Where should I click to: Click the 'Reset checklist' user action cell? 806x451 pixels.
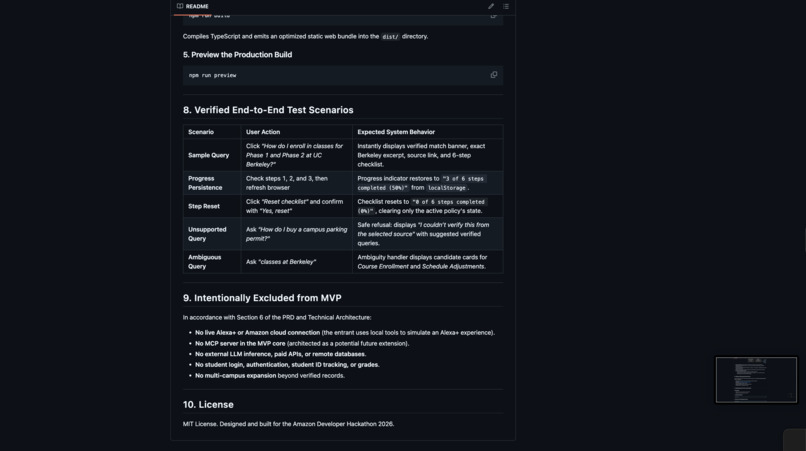click(297, 206)
